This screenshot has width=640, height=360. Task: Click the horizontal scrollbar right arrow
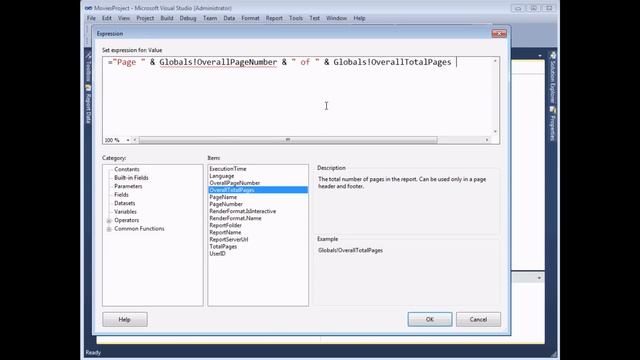pos(487,140)
